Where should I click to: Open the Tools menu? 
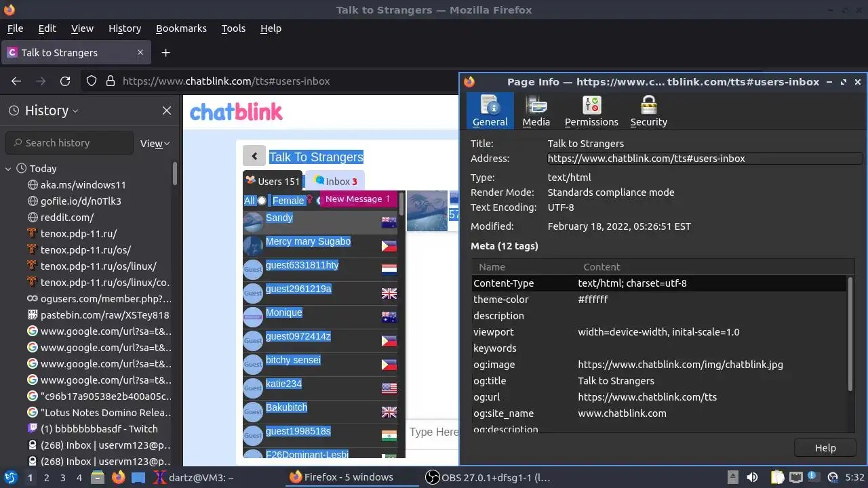(233, 28)
